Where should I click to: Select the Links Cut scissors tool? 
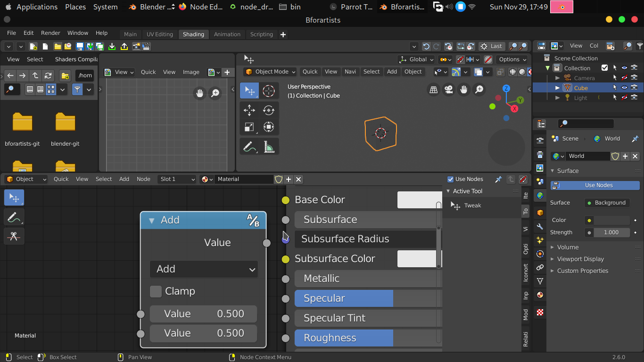pos(14,236)
